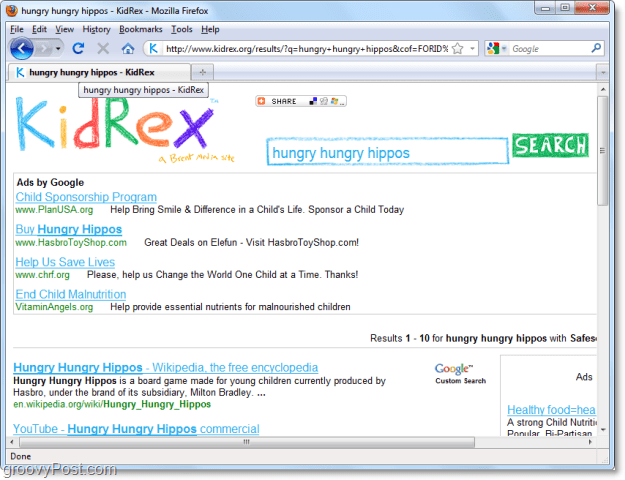This screenshot has width=625, height=480.
Task: Click the magnifier icon in Google search box
Action: 596,48
